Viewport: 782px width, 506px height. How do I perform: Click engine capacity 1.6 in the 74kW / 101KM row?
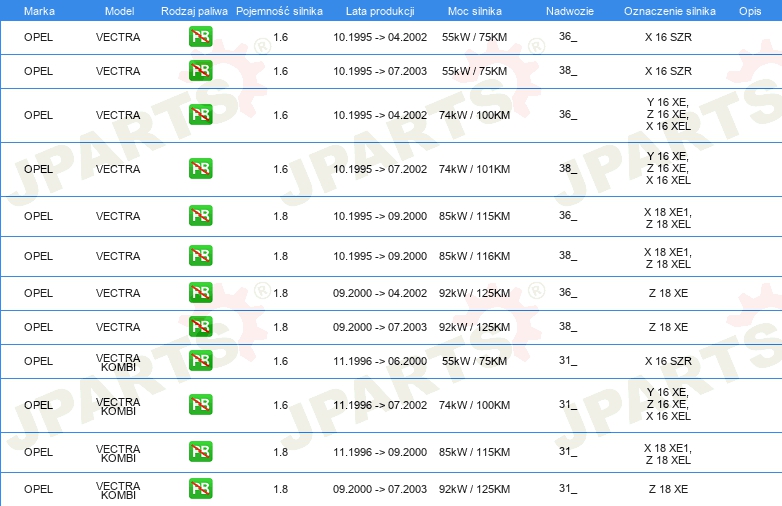pos(281,169)
